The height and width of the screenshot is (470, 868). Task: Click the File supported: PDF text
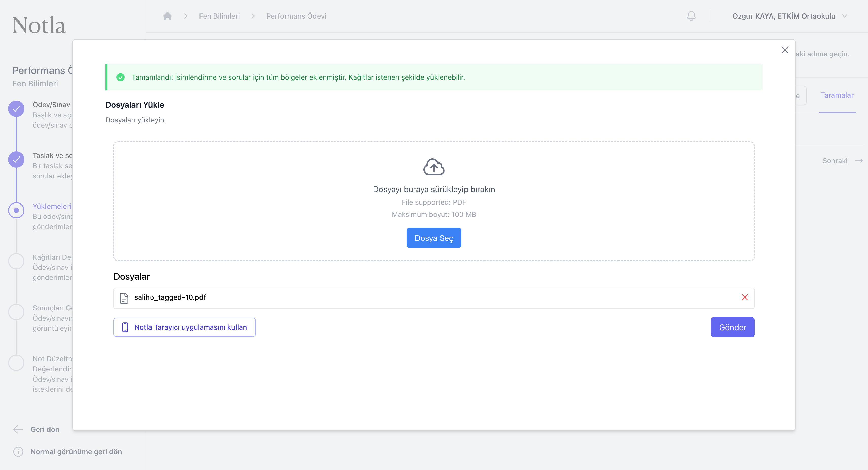(x=434, y=202)
